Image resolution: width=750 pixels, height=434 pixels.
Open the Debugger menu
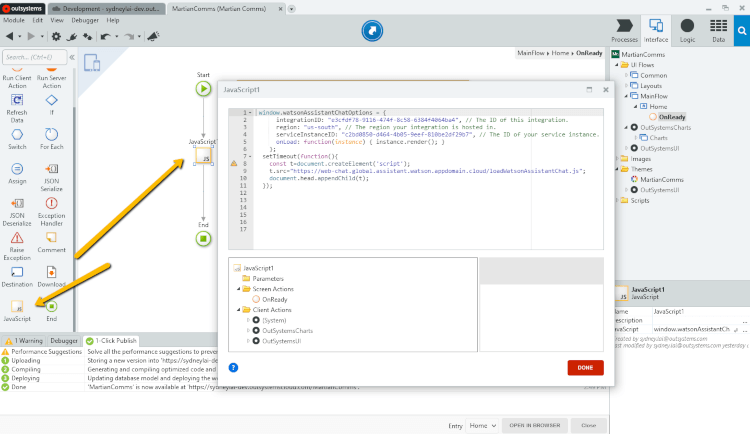[85, 20]
